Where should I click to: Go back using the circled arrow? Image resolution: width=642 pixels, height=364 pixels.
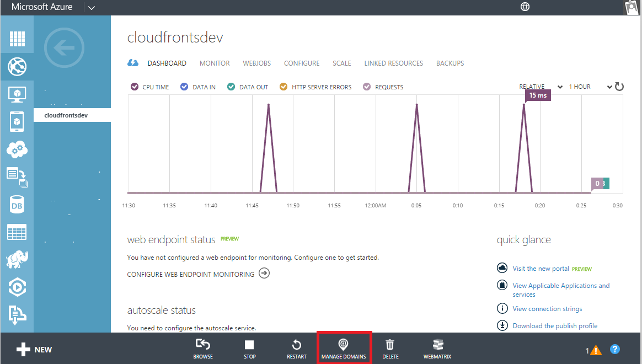[x=65, y=48]
